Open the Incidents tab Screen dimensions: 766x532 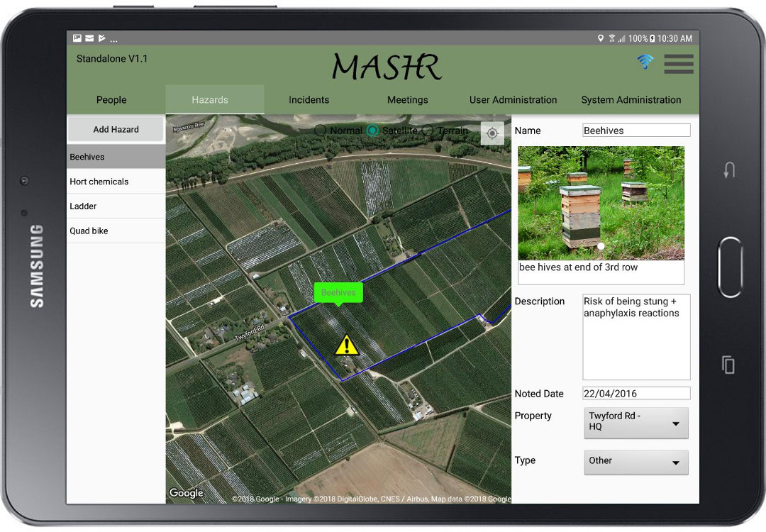point(309,100)
